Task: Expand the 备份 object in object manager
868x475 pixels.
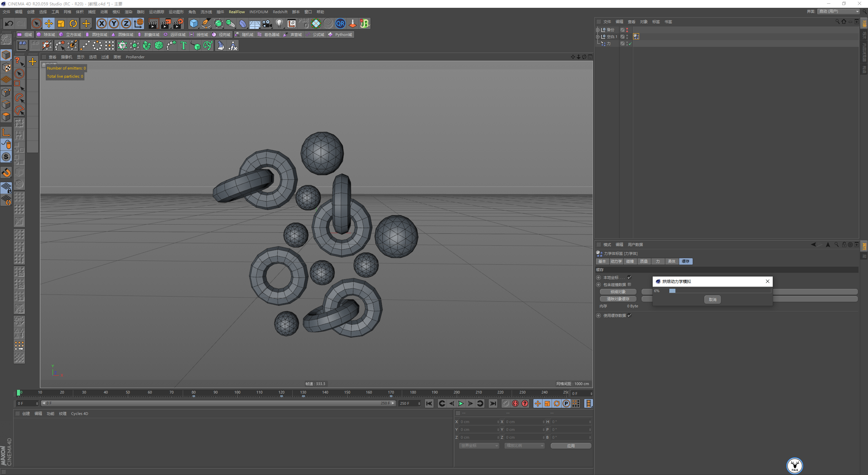Action: [598, 30]
